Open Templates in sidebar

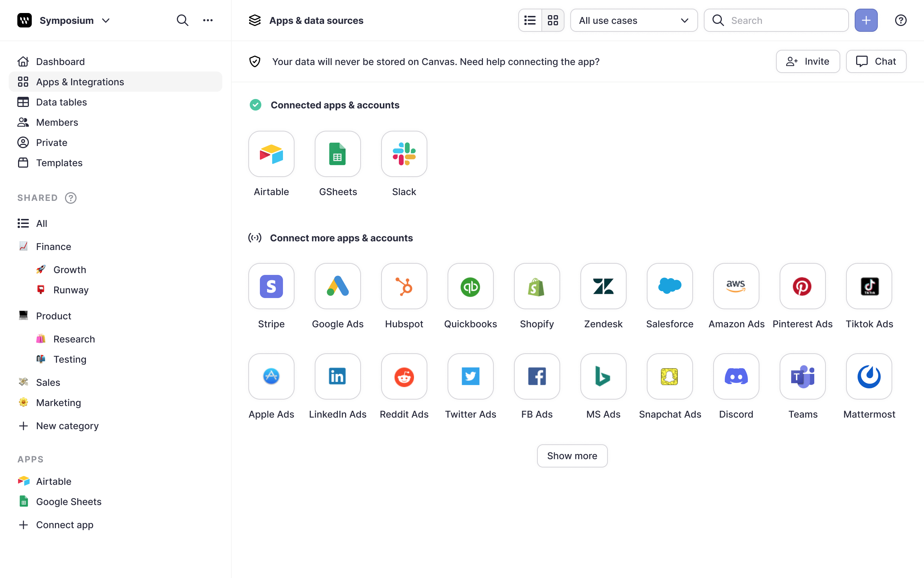click(x=115, y=163)
